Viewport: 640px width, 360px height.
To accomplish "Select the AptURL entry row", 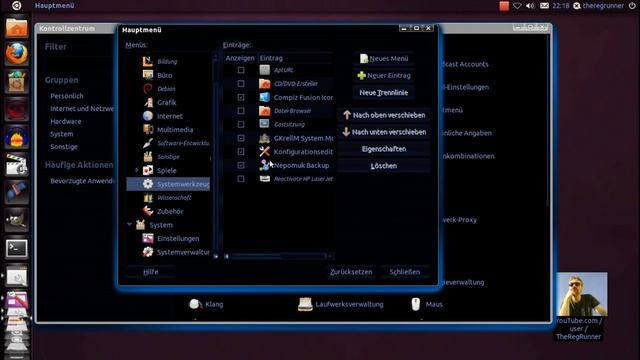I will [279, 70].
